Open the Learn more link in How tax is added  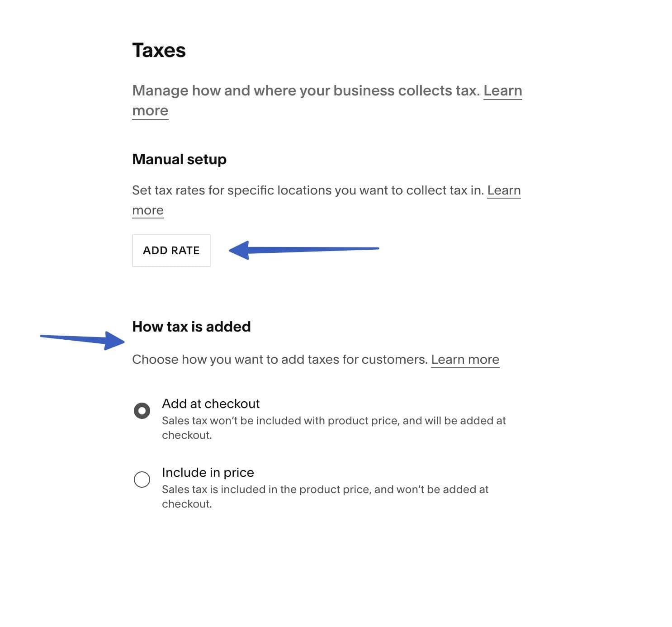click(x=465, y=359)
